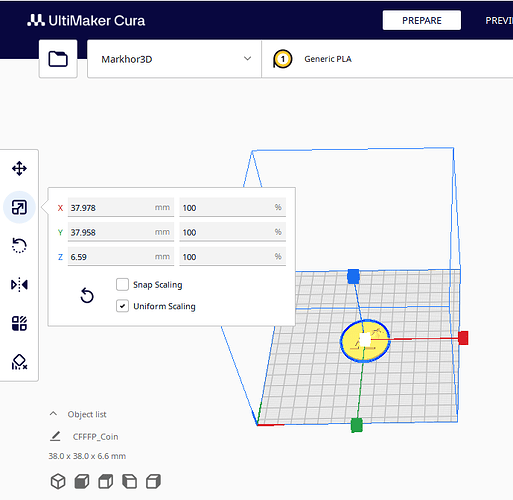Switch to PREPARE stage
The height and width of the screenshot is (500, 513).
point(422,20)
